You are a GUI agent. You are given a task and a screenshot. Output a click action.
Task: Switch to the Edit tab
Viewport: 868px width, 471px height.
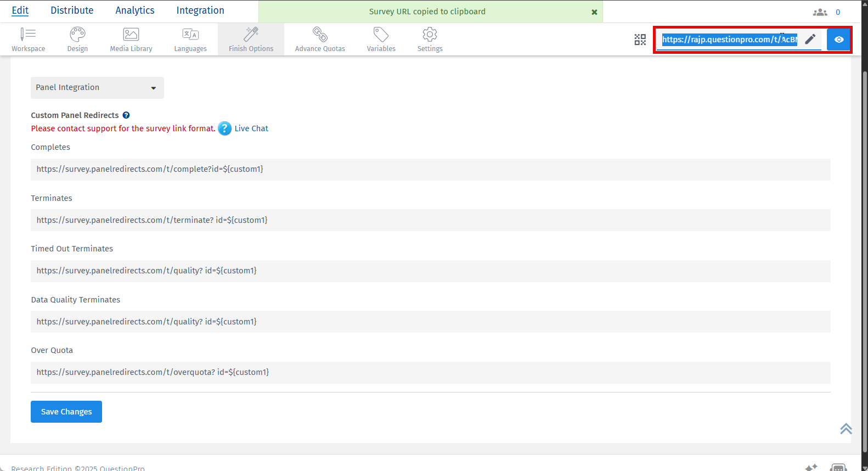click(20, 10)
